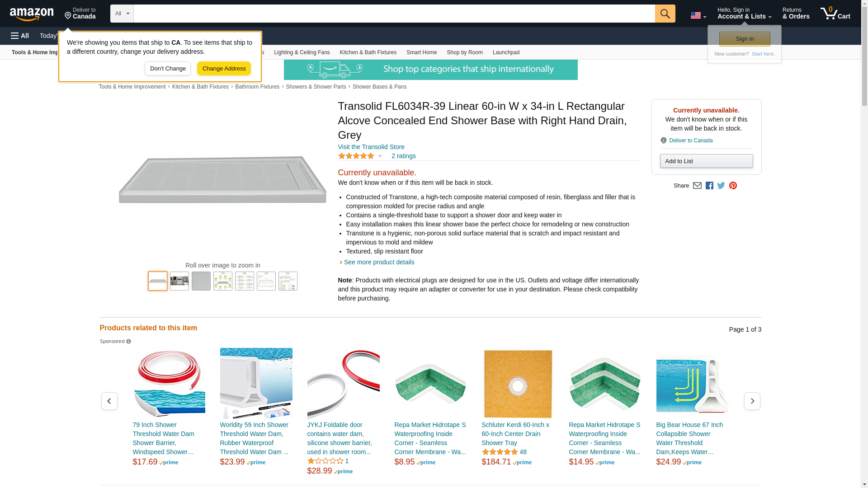The height and width of the screenshot is (488, 868).
Task: Open the search category All dropdown
Action: pyautogui.click(x=122, y=14)
